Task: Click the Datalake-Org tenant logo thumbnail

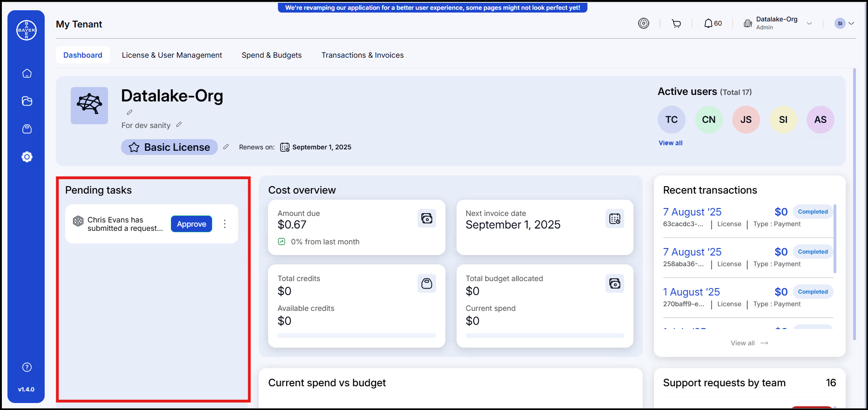Action: (x=89, y=106)
